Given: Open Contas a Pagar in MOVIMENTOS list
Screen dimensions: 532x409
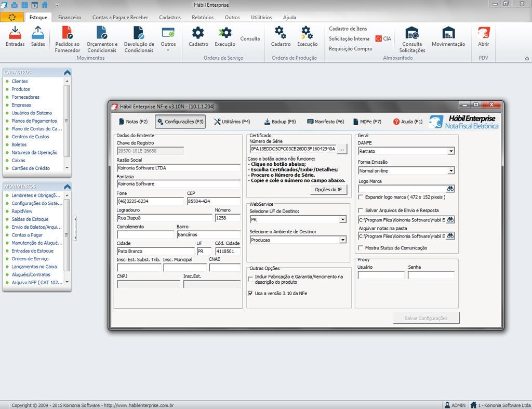Looking at the screenshot, I should pyautogui.click(x=27, y=235).
